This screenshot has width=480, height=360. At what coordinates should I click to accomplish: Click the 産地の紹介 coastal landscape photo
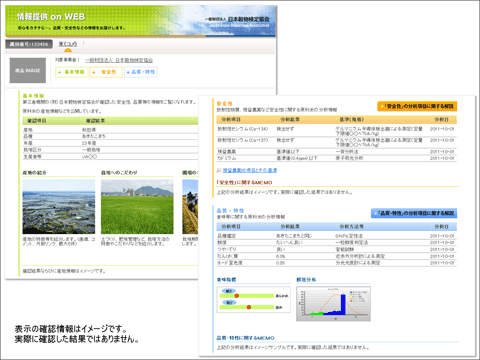tap(59, 207)
